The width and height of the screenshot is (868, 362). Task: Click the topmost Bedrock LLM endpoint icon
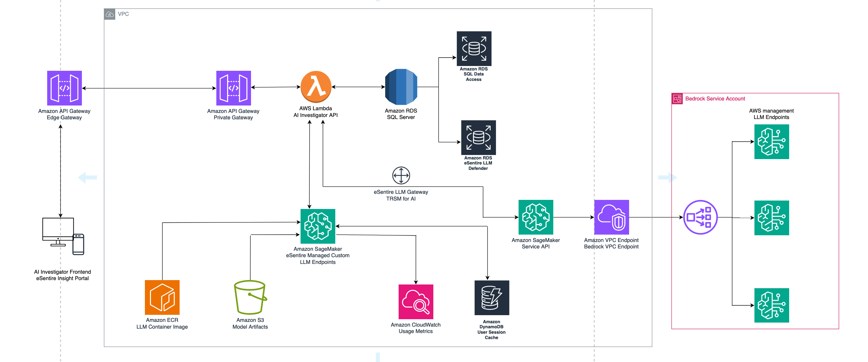(x=772, y=142)
